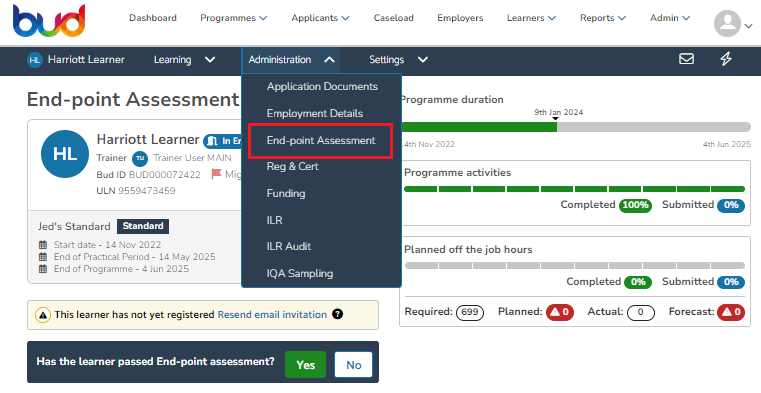Click the Programme activities progress bar
Viewport: 761px width, 393px height.
point(574,189)
